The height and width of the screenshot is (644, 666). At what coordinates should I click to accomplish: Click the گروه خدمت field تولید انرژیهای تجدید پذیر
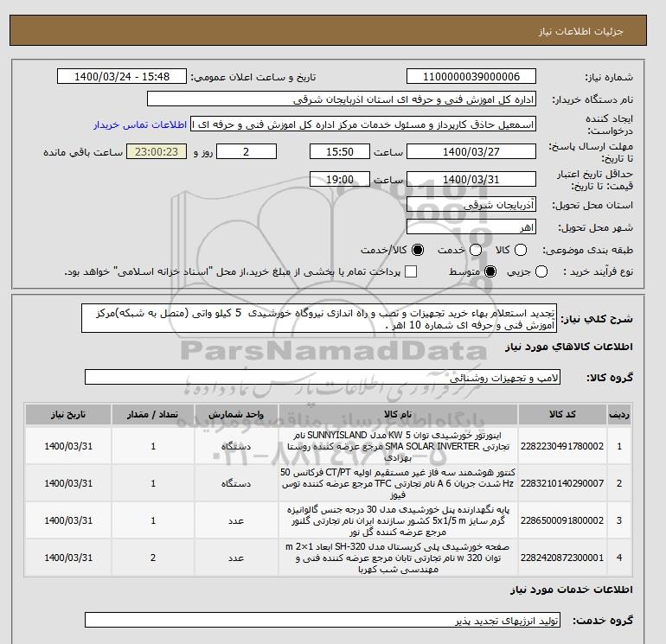(323, 620)
